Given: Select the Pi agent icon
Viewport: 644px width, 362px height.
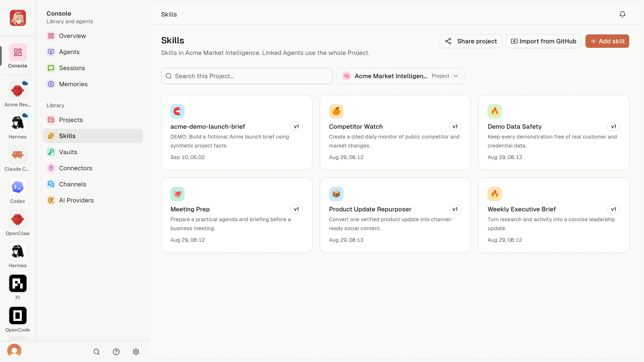Looking at the screenshot, I should coord(17,283).
